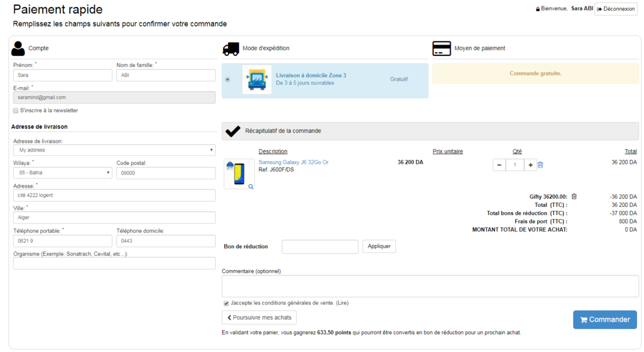This screenshot has width=644, height=352.
Task: Increase quantity with the plus button
Action: click(x=530, y=165)
